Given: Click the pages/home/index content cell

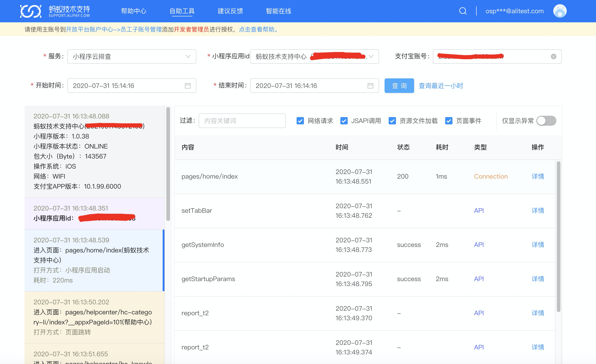Looking at the screenshot, I should [x=209, y=176].
